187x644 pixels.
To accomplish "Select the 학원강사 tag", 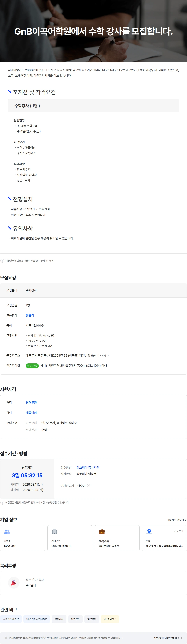I will (x=59, y=619).
